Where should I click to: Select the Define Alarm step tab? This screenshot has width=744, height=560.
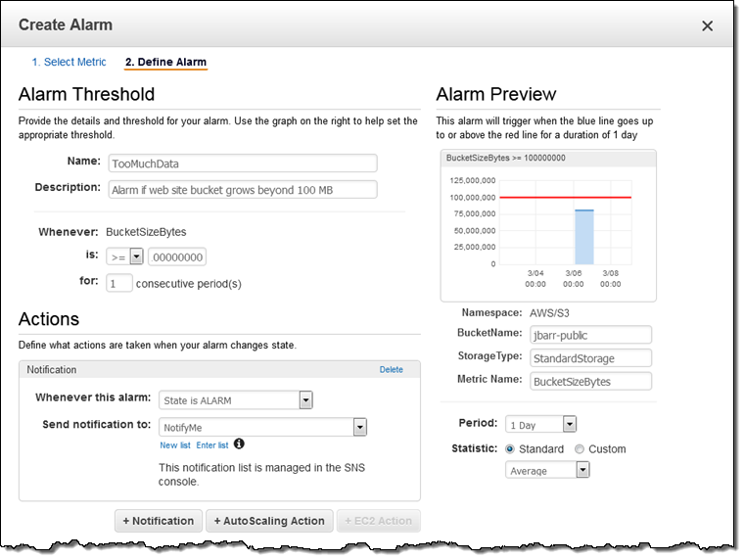[165, 62]
